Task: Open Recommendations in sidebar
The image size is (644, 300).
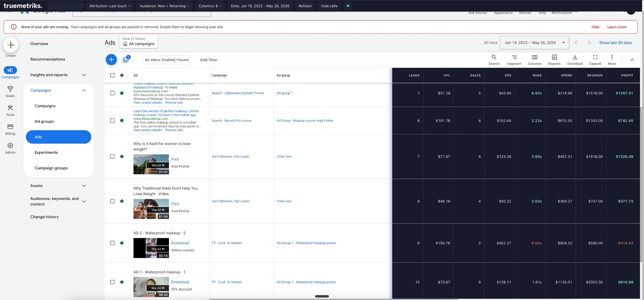Action: click(48, 59)
